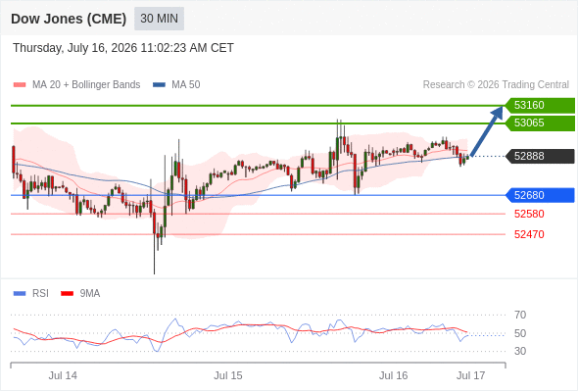The width and height of the screenshot is (578, 392).
Task: Click the Jul 15 date axis label
Action: coord(228,375)
